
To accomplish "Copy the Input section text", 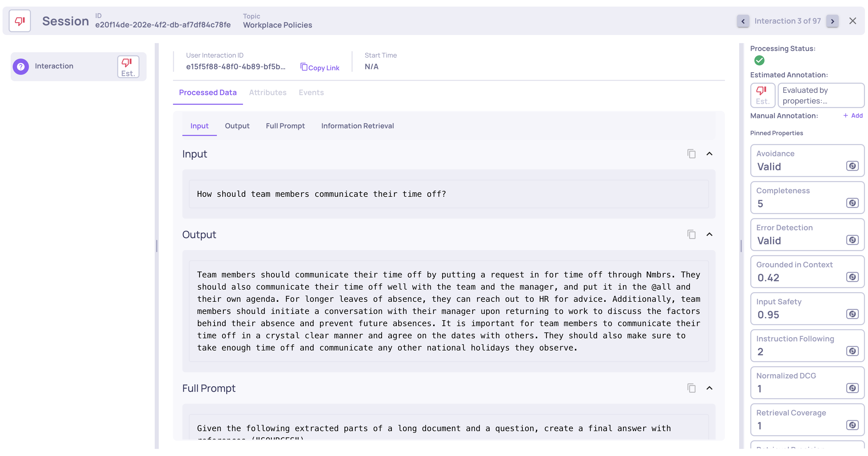I will pyautogui.click(x=691, y=154).
